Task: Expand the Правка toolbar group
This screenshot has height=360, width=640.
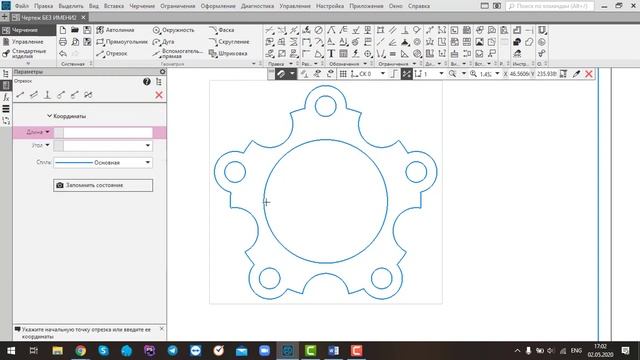Action: pyautogui.click(x=291, y=64)
